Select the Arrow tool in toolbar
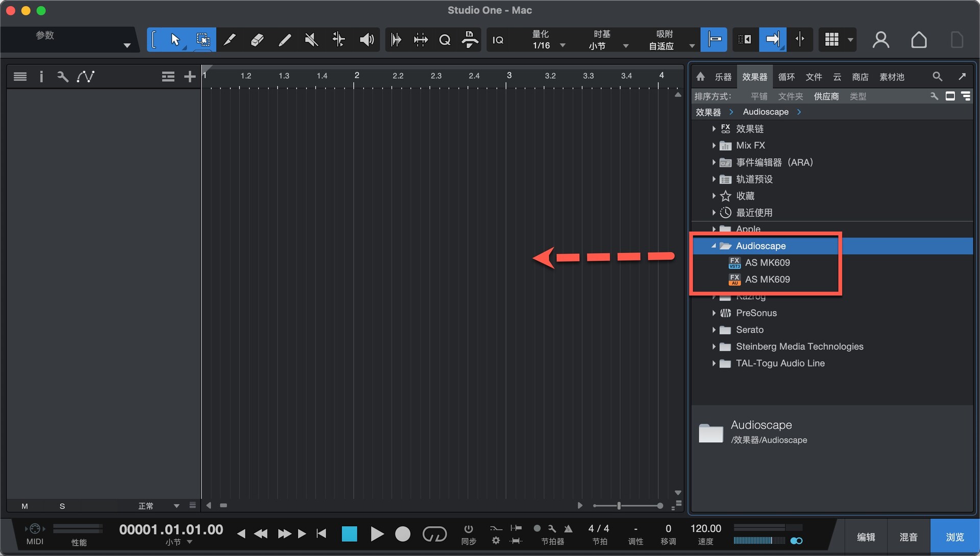Image resolution: width=980 pixels, height=556 pixels. 175,39
